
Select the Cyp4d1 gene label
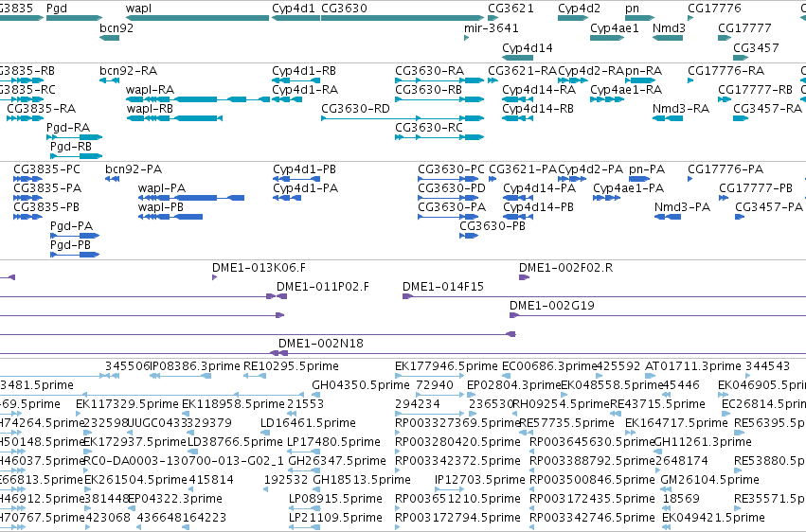293,9
